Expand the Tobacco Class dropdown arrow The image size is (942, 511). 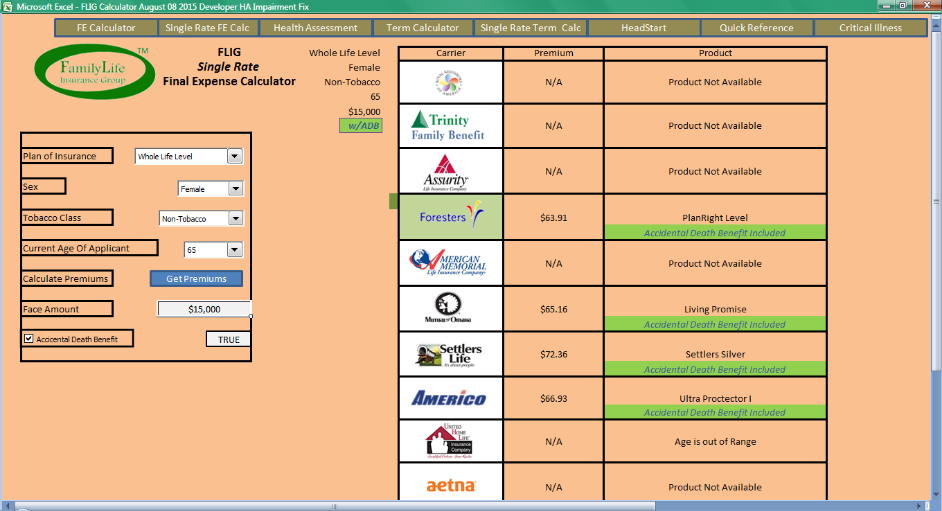[236, 219]
